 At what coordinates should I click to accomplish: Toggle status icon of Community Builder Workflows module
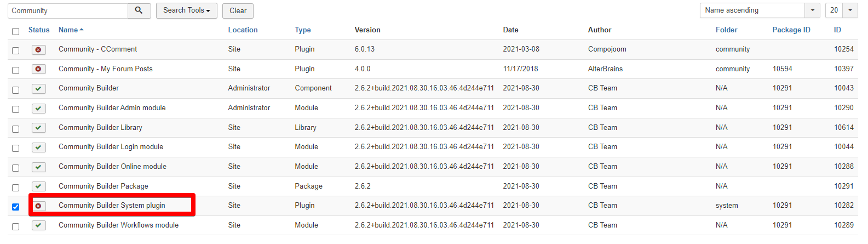pos(38,225)
